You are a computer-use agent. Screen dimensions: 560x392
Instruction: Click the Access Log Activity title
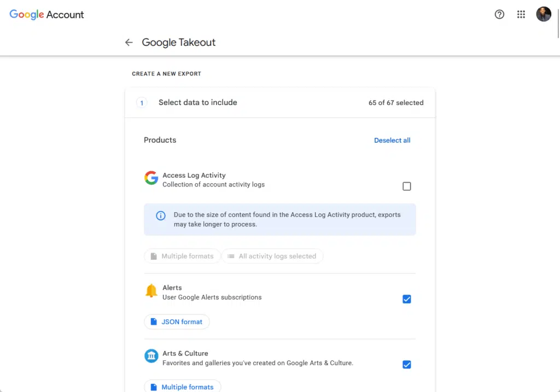tap(194, 175)
